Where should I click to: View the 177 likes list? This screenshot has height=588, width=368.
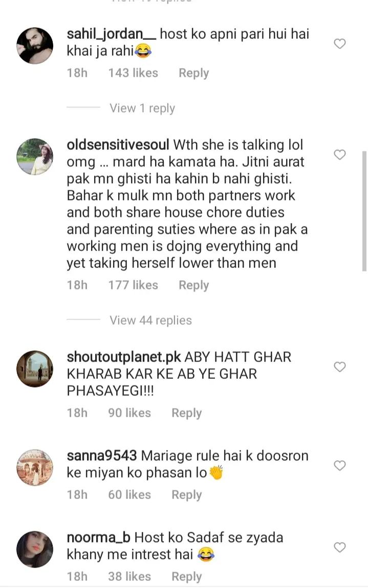pos(133,285)
